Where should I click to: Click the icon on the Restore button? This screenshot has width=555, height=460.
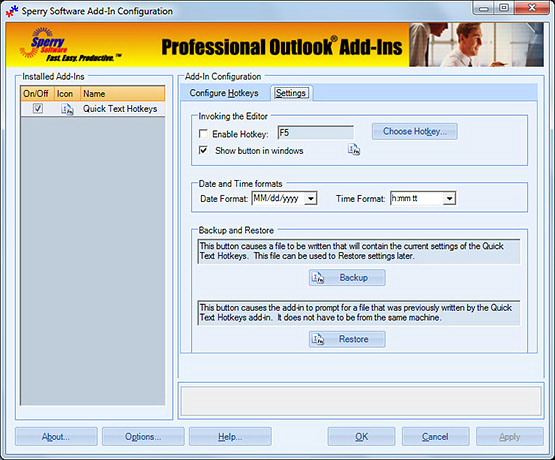coord(317,339)
